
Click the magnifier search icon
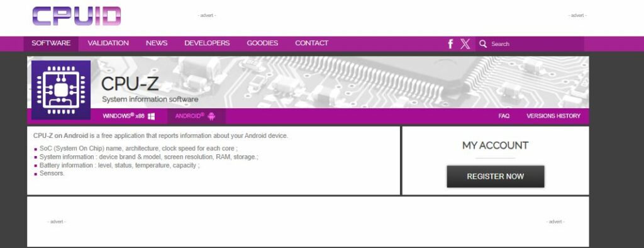coord(483,43)
